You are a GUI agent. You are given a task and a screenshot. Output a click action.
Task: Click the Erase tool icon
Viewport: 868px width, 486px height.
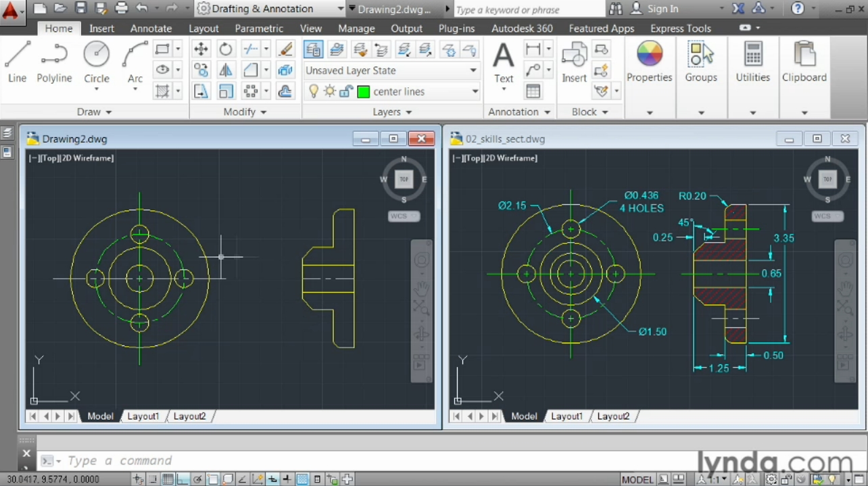pyautogui.click(x=285, y=49)
